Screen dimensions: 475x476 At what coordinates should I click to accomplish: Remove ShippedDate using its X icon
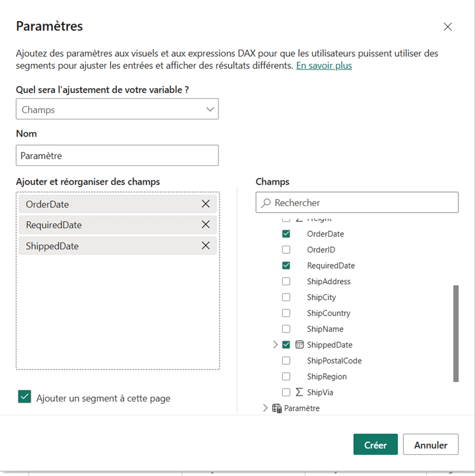[206, 246]
